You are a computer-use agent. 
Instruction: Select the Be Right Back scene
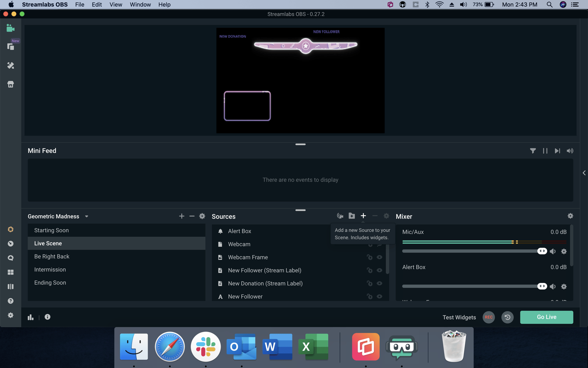click(x=52, y=256)
